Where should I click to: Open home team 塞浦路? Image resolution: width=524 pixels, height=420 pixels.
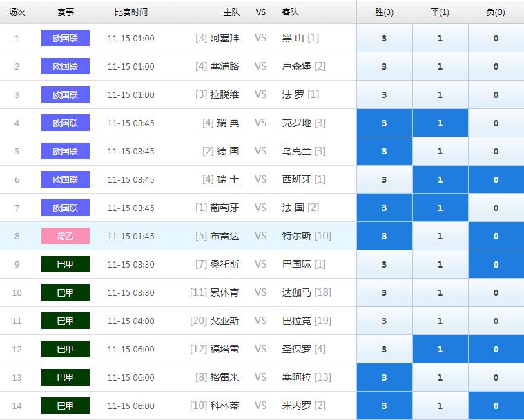coord(224,66)
